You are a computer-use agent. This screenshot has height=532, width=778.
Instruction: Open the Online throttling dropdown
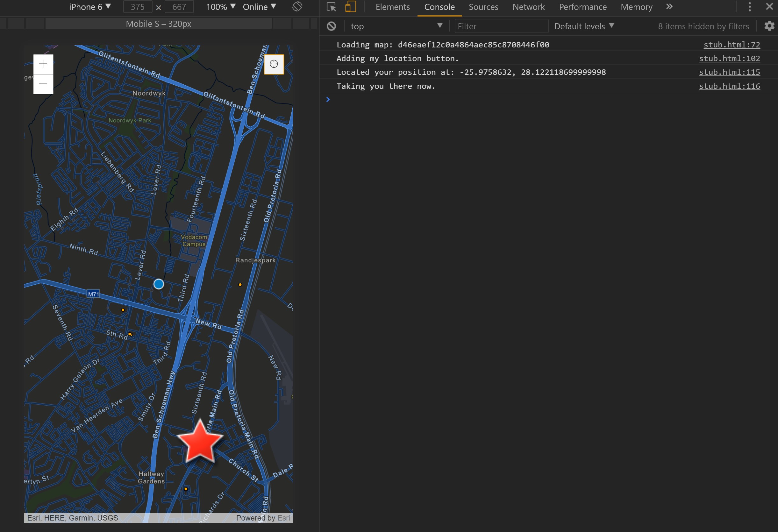(x=259, y=7)
